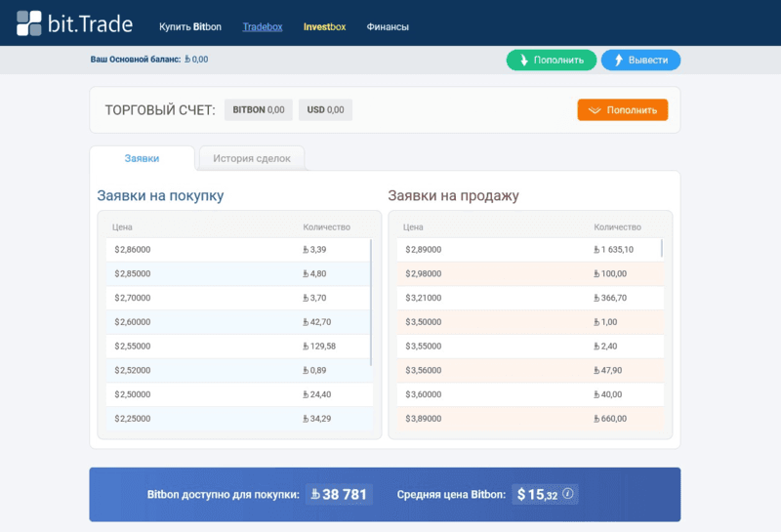The height and width of the screenshot is (532, 781).
Task: Select sell order priced $3,55000
Action: point(530,347)
